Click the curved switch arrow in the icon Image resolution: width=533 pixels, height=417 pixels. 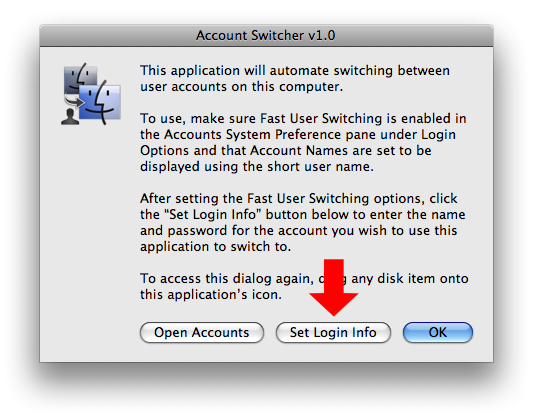click(74, 101)
